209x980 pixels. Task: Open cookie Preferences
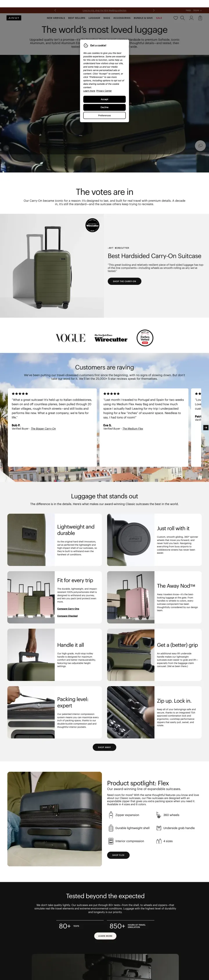click(x=105, y=115)
